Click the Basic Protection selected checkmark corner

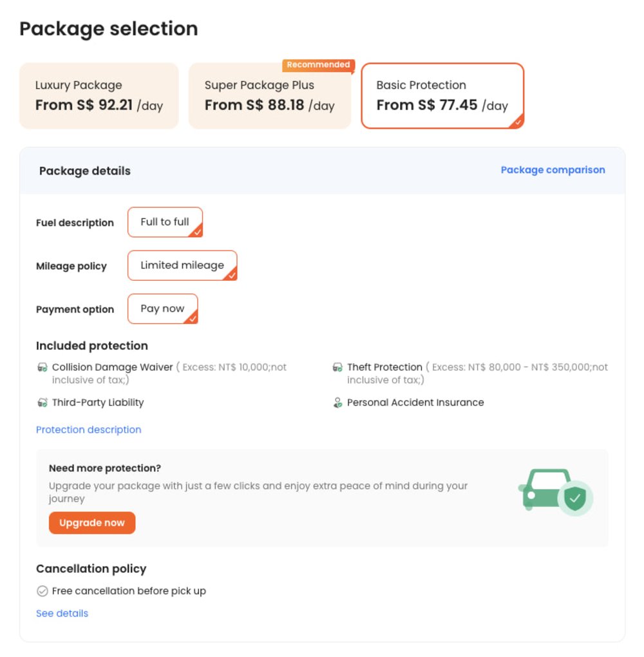[x=516, y=121]
